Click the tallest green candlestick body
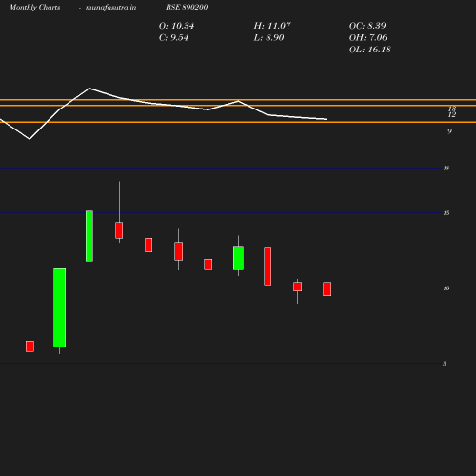Image resolution: width=476 pixels, height=476 pixels. tap(60, 307)
